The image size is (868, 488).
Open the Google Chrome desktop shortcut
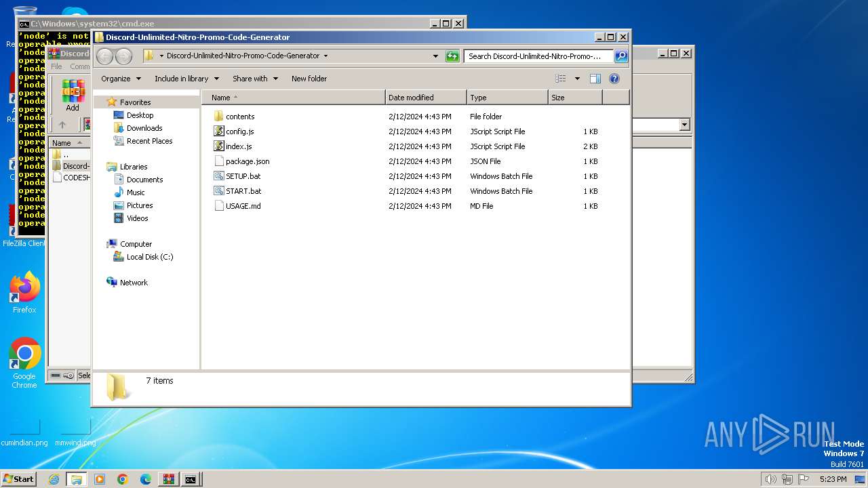click(x=24, y=363)
